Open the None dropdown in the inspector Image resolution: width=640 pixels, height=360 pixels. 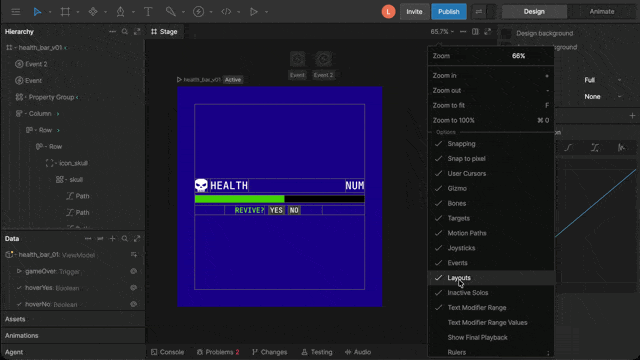point(602,97)
